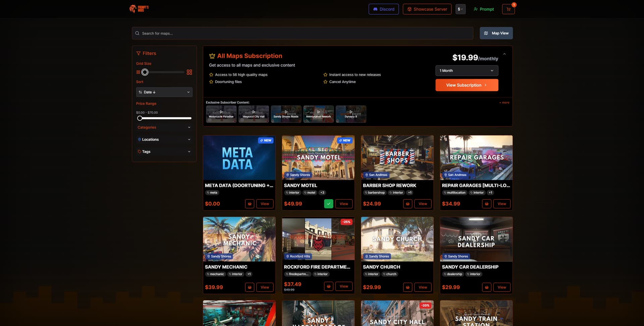View the Sandy Mechanic product

265,287
